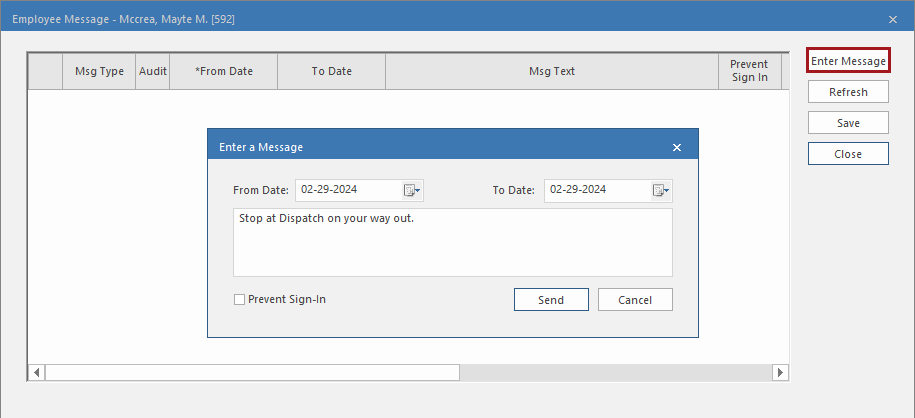Send the dispatch message
This screenshot has width=915, height=418.
[x=551, y=299]
